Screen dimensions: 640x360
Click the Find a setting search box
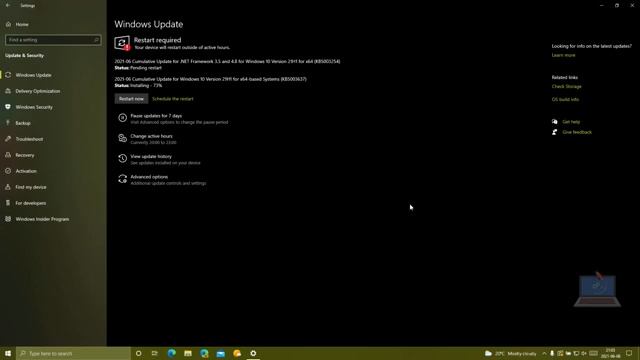tap(53, 40)
